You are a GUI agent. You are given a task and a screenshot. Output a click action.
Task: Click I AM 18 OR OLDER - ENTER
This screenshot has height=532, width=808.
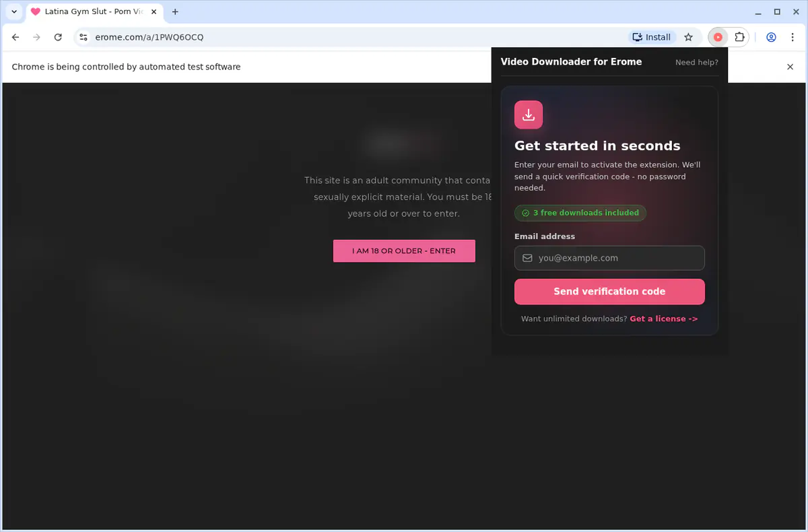404,251
